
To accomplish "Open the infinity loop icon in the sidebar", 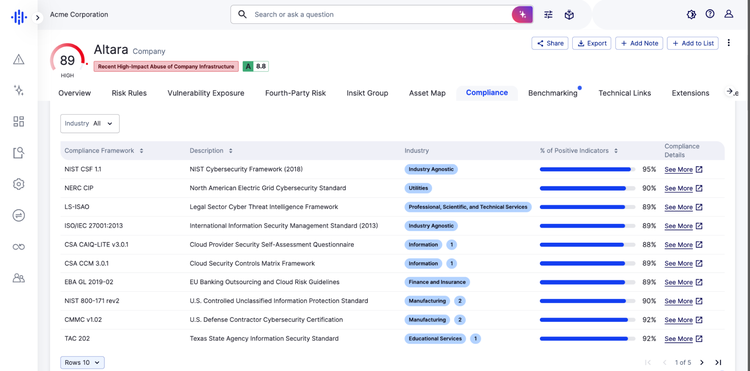I will click(19, 247).
